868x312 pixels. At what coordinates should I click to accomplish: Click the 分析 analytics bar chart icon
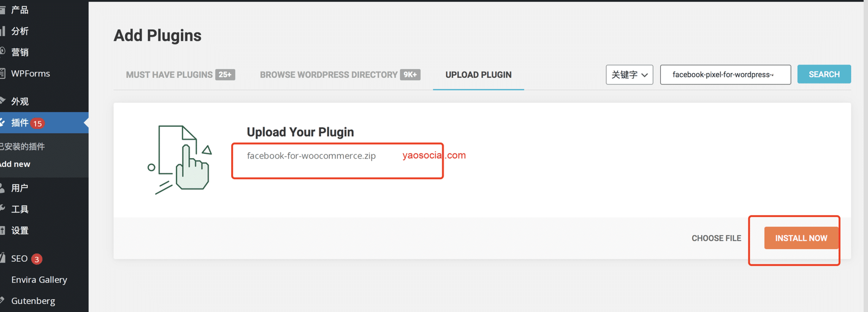point(2,31)
